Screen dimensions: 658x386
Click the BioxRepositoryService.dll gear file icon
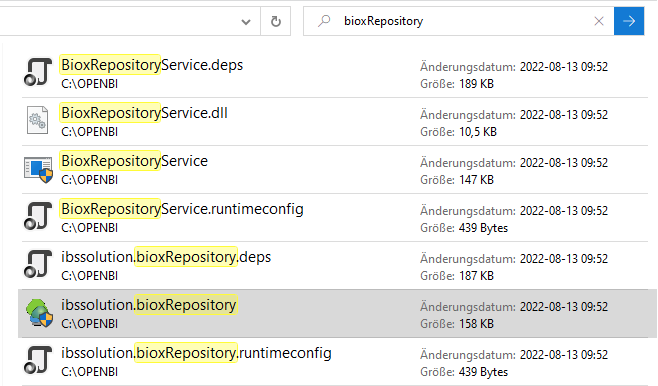coord(38,120)
